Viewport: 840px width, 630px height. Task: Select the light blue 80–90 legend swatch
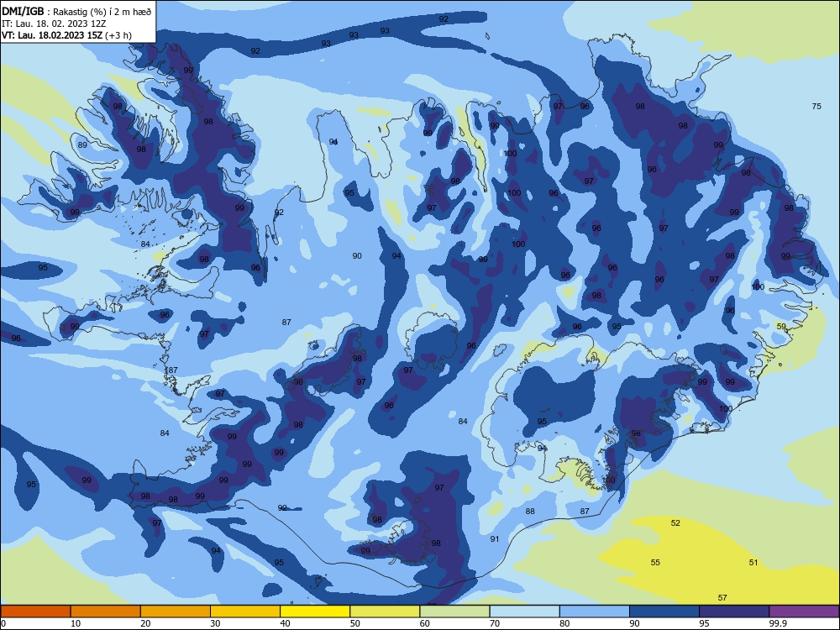(x=595, y=612)
